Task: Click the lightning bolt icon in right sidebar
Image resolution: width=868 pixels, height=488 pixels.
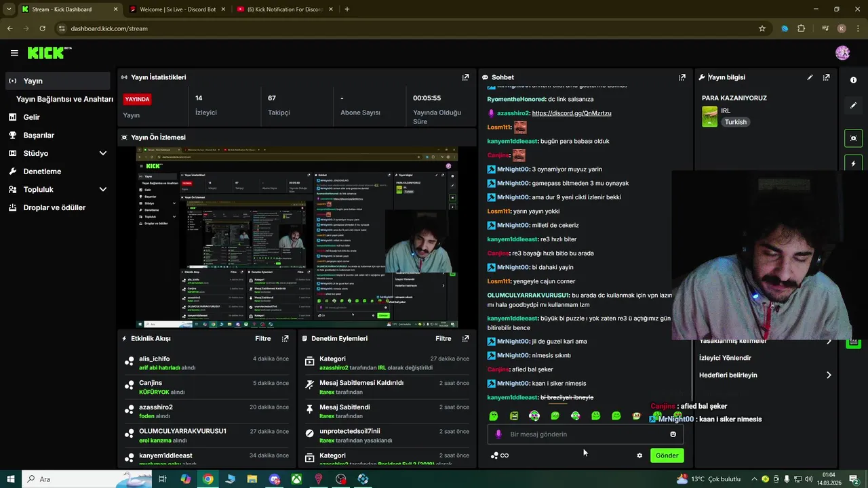Action: coord(853,163)
